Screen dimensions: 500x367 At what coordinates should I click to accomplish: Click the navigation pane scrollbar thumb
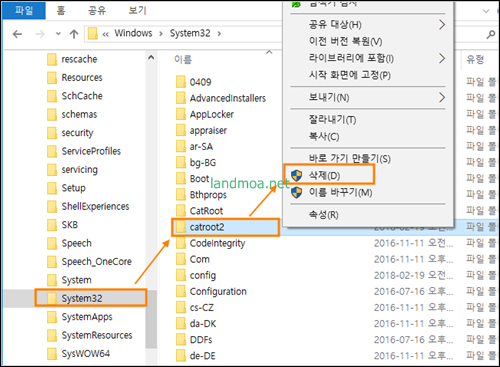pos(151,318)
